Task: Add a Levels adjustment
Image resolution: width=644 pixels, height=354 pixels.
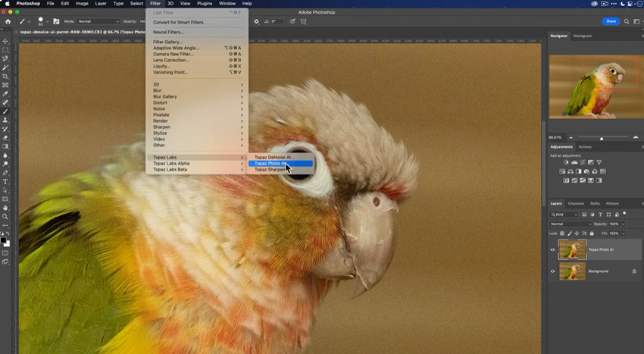Action: tap(574, 162)
